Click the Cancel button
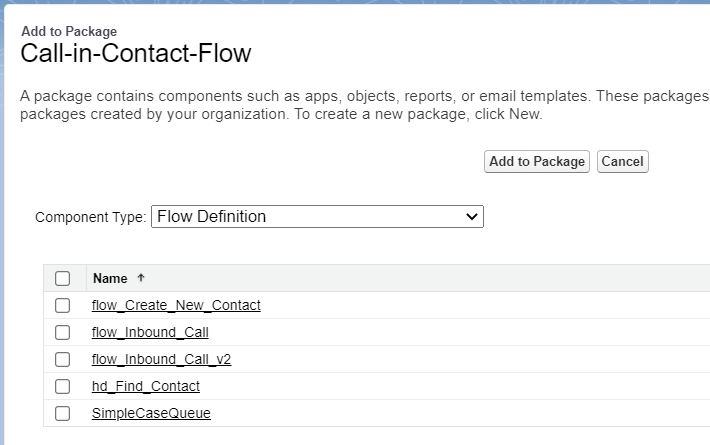The height and width of the screenshot is (445, 710). click(623, 162)
